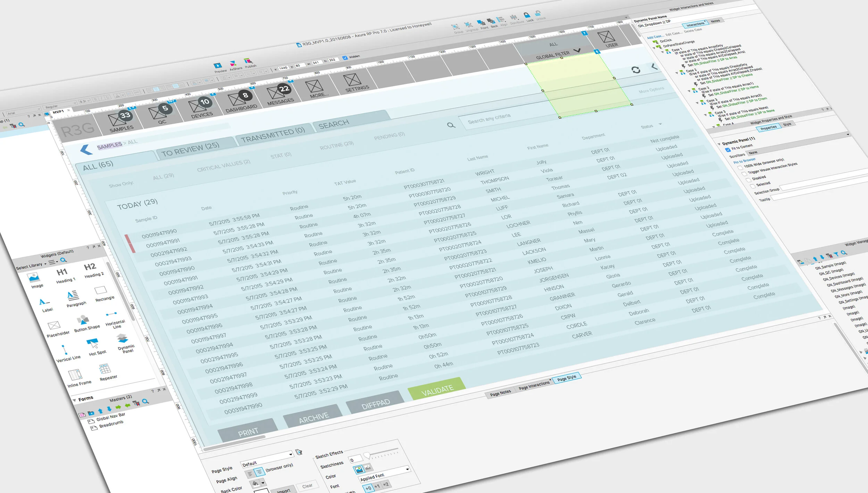Select the color sketch mode toggle
The width and height of the screenshot is (868, 493).
point(359,470)
